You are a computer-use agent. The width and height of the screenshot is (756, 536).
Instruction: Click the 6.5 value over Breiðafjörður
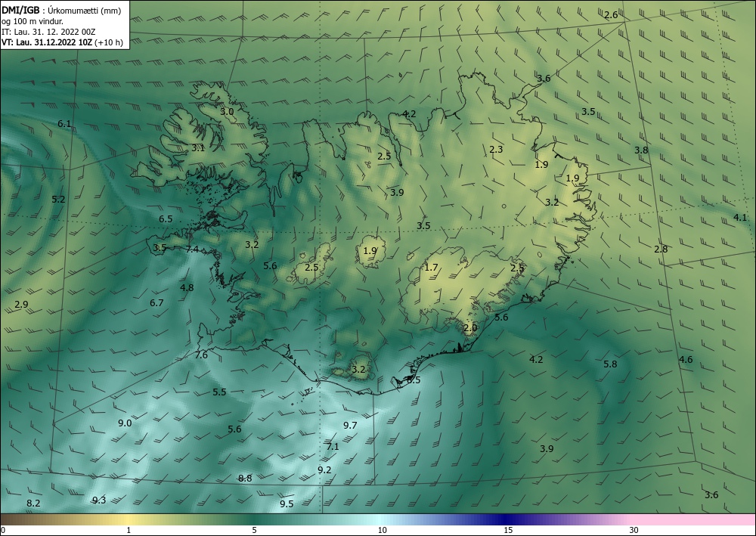click(x=166, y=218)
